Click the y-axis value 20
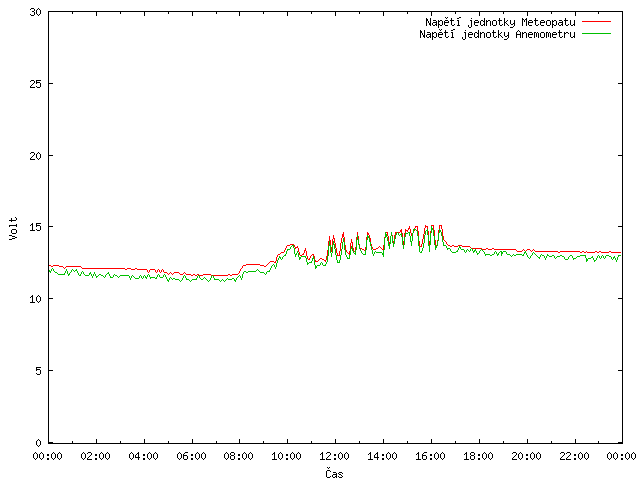 pyautogui.click(x=36, y=156)
